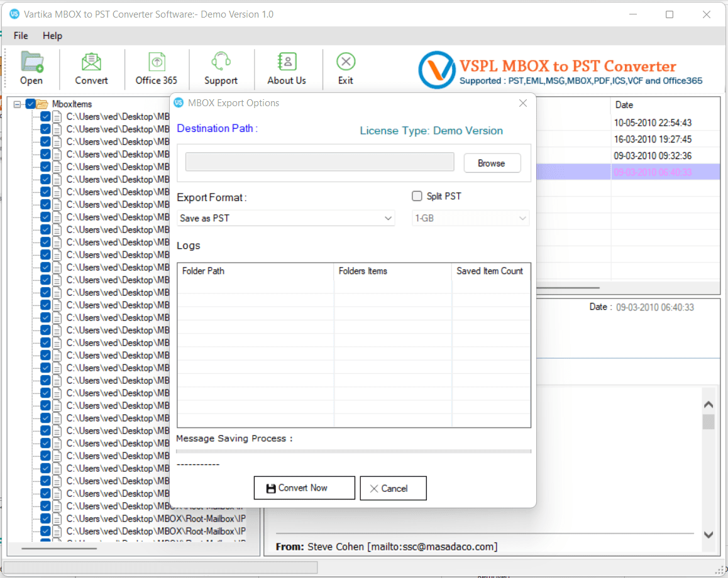Click the first file's document icon in tree
Viewport: 728px width, 578px height.
click(x=57, y=116)
